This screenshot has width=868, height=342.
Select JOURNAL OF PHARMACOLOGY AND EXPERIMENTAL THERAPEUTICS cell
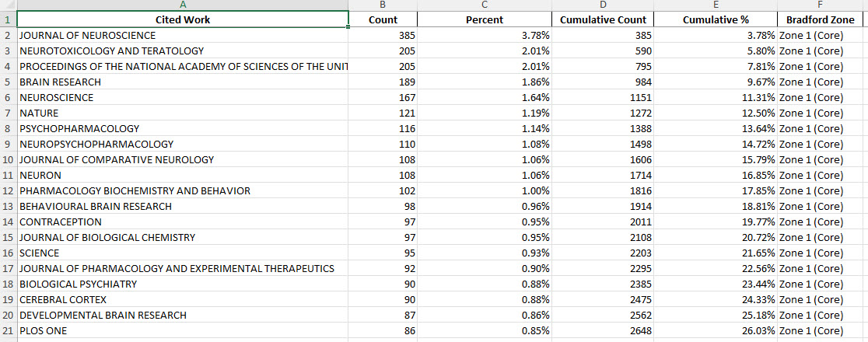coord(183,268)
